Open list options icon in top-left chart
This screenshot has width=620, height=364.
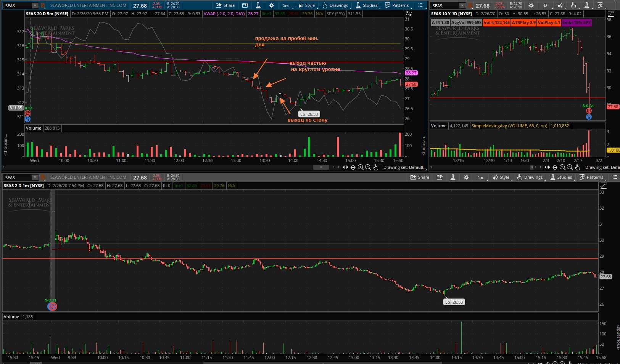pyautogui.click(x=420, y=5)
